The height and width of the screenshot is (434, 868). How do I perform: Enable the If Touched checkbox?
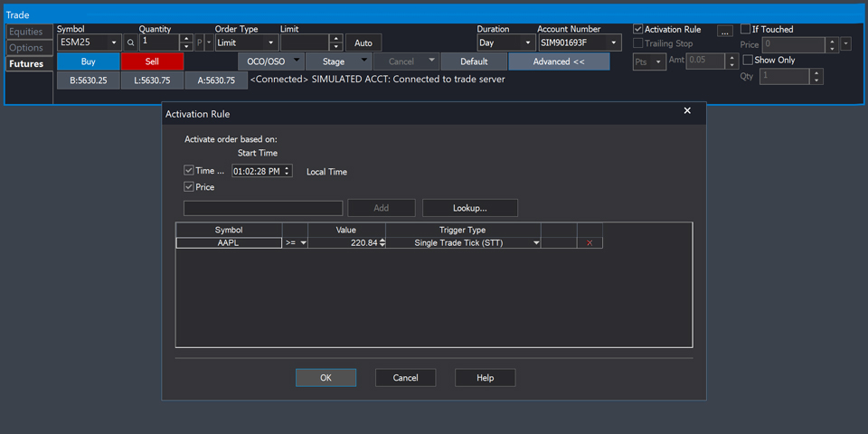point(745,29)
